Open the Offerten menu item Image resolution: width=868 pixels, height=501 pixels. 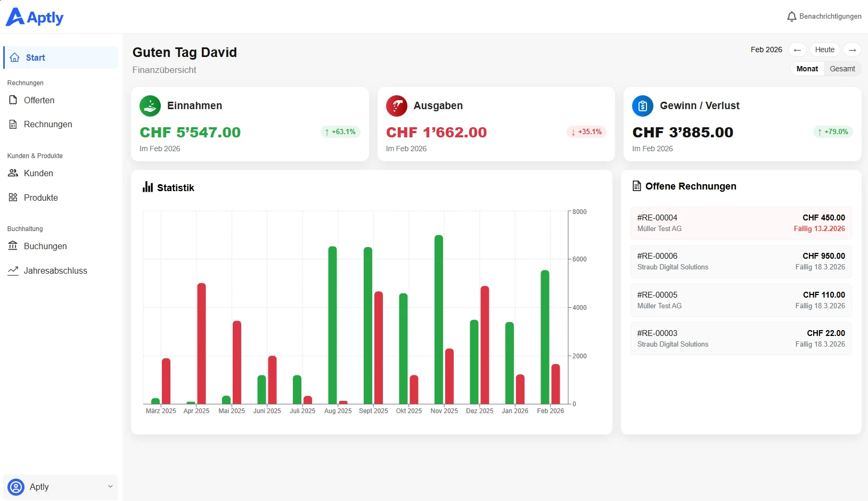coord(61,100)
